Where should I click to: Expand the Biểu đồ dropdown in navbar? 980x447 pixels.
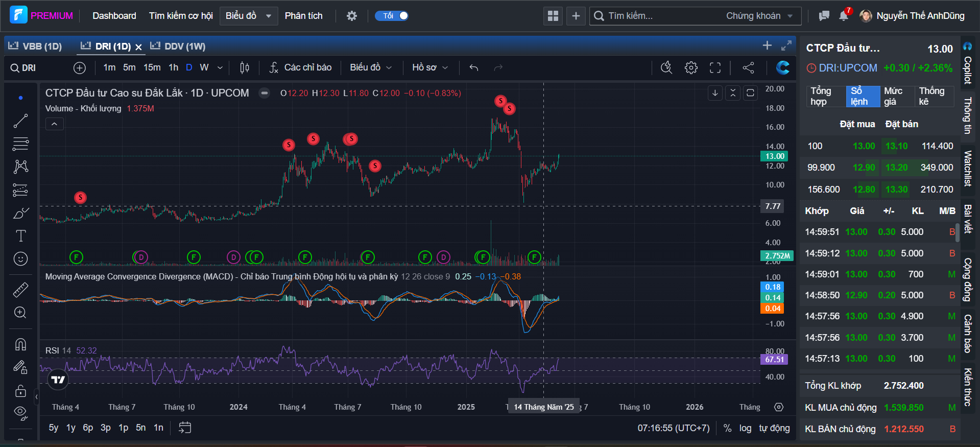coord(248,16)
